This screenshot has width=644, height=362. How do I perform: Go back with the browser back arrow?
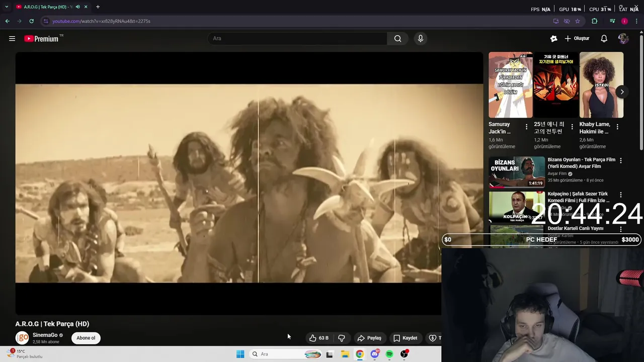click(7, 21)
